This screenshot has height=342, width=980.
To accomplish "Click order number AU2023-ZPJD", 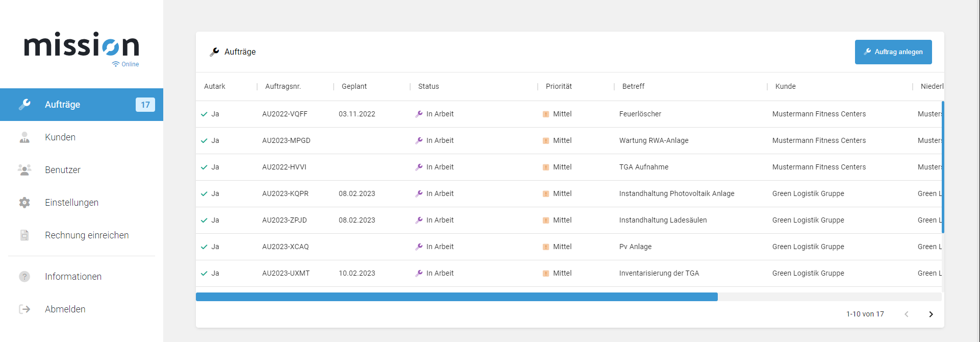I will (x=285, y=221).
